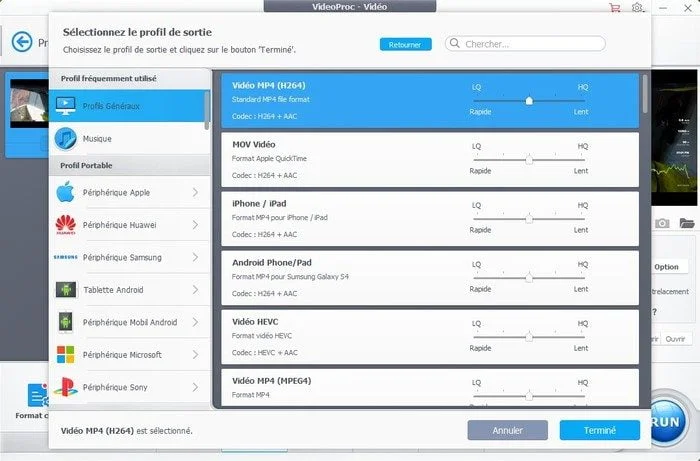This screenshot has height=461, width=700.
Task: Click the Profil Portable section header
Action: [x=86, y=165]
